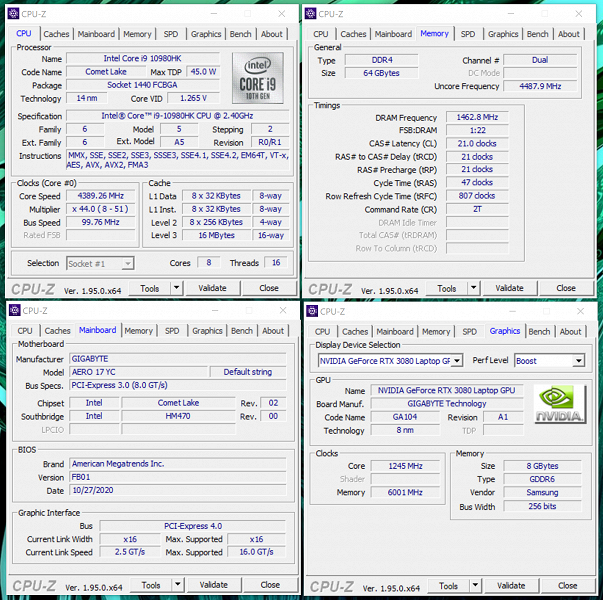This screenshot has width=603, height=600.
Task: Click the CPU-Z app icon in the Mainboard window title bar
Action: (14, 310)
